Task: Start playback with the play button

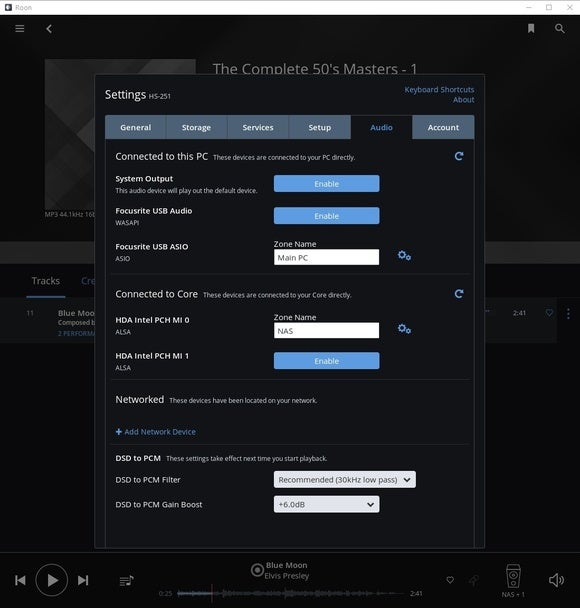Action: pyautogui.click(x=52, y=580)
